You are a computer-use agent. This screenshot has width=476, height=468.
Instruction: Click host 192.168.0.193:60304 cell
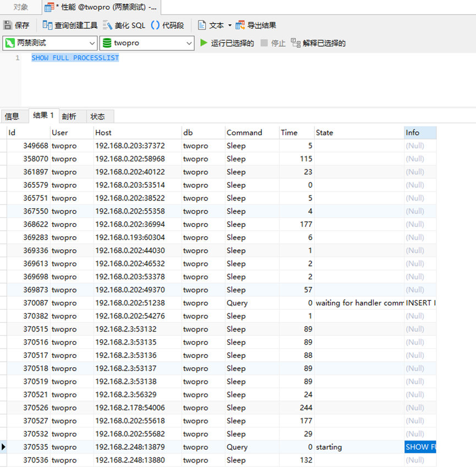coord(138,237)
